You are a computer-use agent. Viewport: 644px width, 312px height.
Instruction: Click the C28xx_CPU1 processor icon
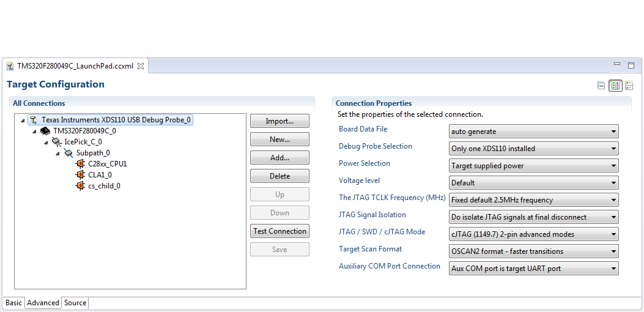(80, 164)
